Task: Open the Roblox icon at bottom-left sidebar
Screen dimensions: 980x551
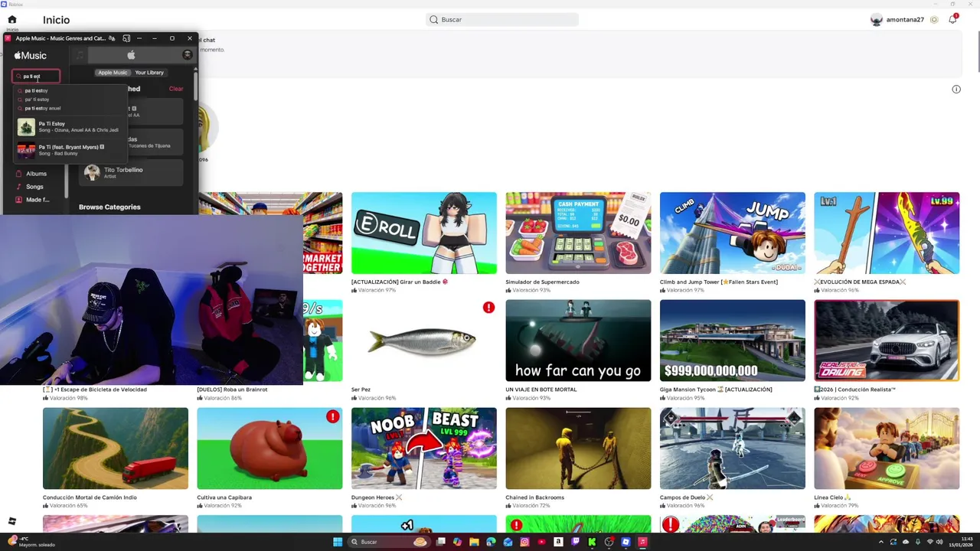Action: [11, 521]
